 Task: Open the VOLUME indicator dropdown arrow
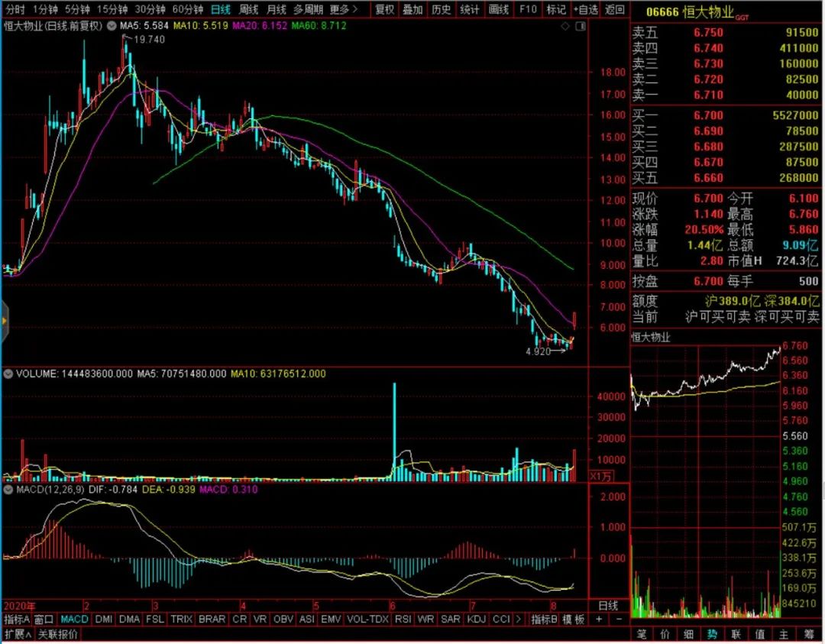(8, 374)
